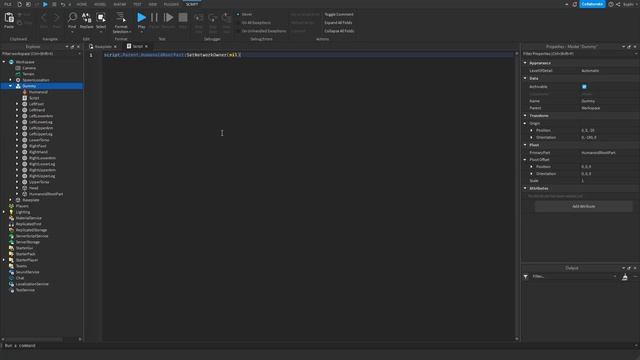Select Lighting in the Explorer tree
640x360 pixels.
click(23, 212)
